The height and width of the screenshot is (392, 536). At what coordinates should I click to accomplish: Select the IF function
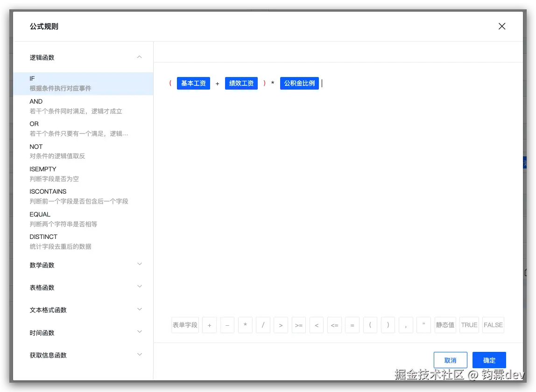point(83,84)
